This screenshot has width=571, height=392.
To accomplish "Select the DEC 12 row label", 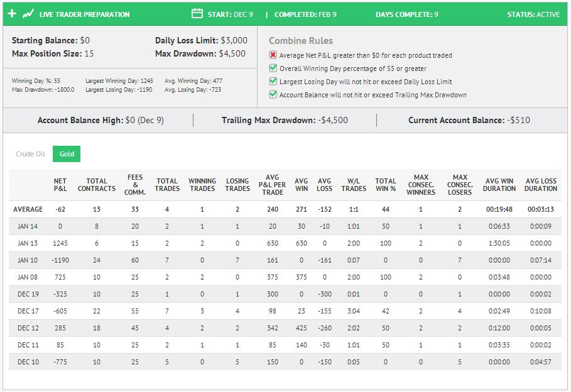I will (x=28, y=328).
